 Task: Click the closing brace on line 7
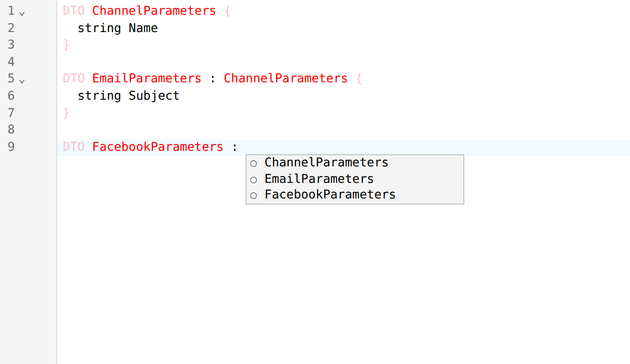(x=66, y=113)
